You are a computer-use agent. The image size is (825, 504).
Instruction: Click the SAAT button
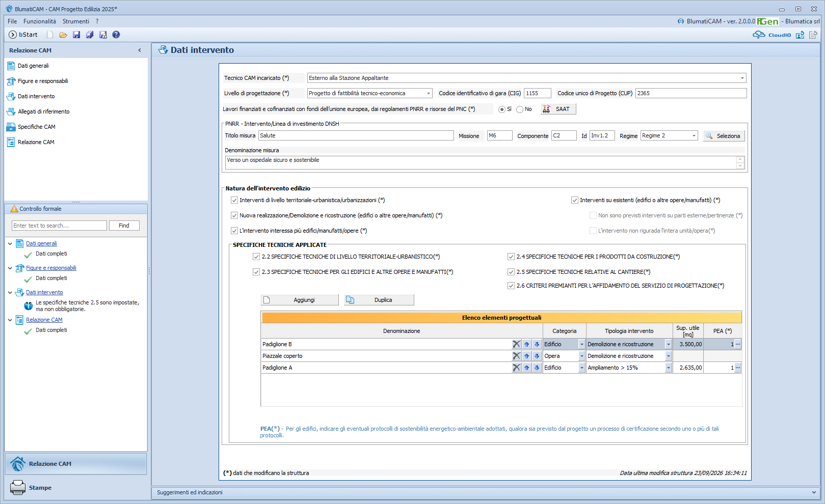point(558,109)
